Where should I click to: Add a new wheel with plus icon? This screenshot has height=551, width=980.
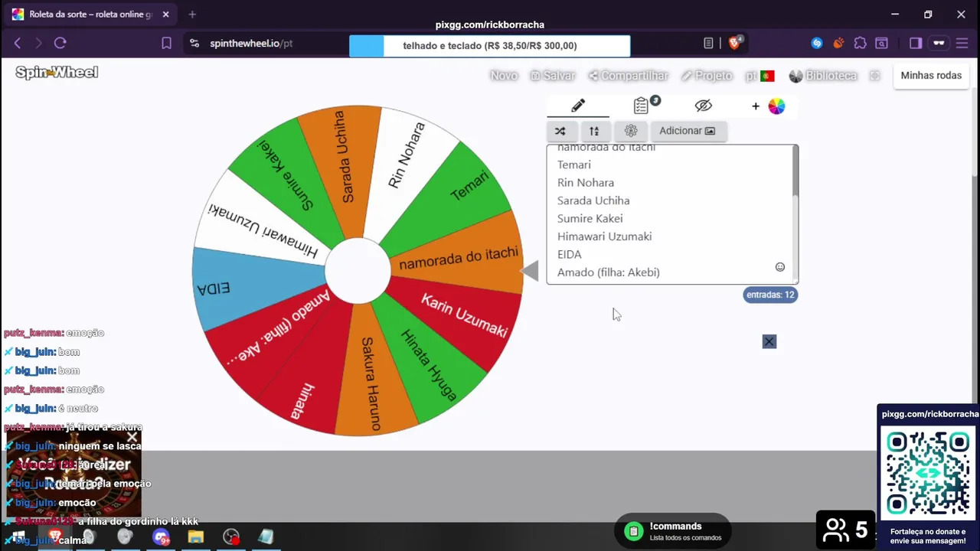pos(756,106)
